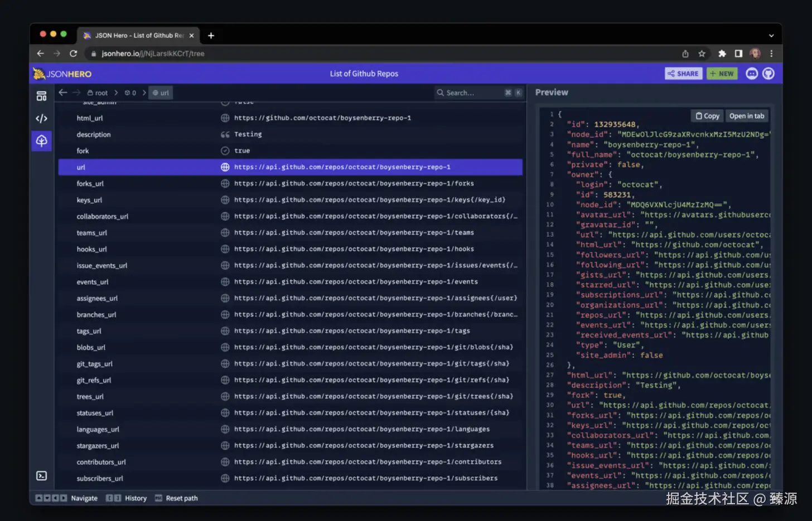This screenshot has width=812, height=521.
Task: Open the GitHub icon in header
Action: pyautogui.click(x=768, y=74)
